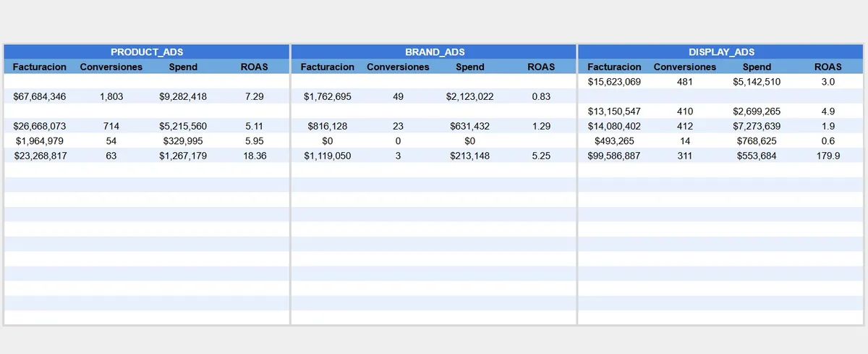Select the $768,625 spend cell

(757, 140)
